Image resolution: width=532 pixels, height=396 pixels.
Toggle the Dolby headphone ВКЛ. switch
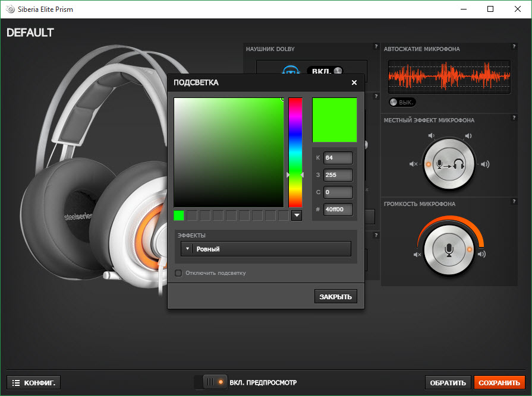325,71
